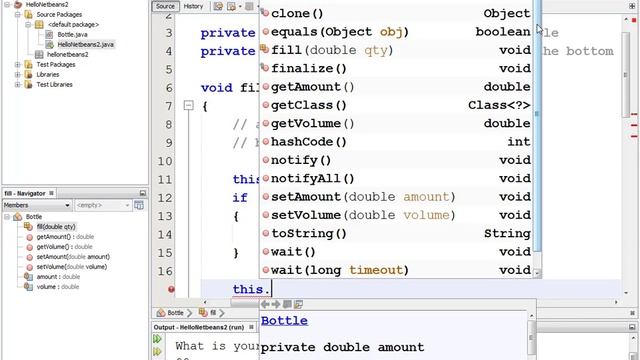This screenshot has height=360, width=640.
Task: Switch to the History view tab
Action: coord(193,6)
